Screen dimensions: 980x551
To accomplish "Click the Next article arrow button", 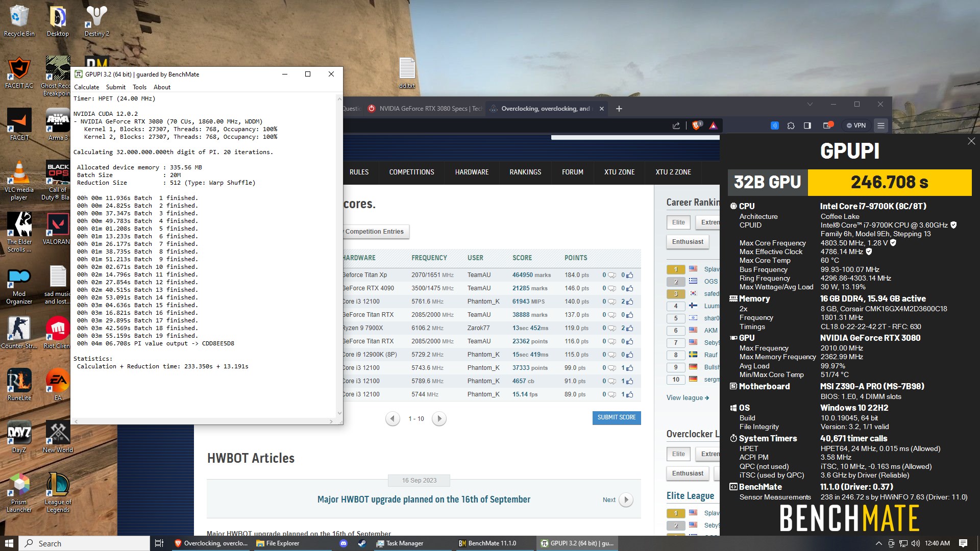I will (x=626, y=500).
